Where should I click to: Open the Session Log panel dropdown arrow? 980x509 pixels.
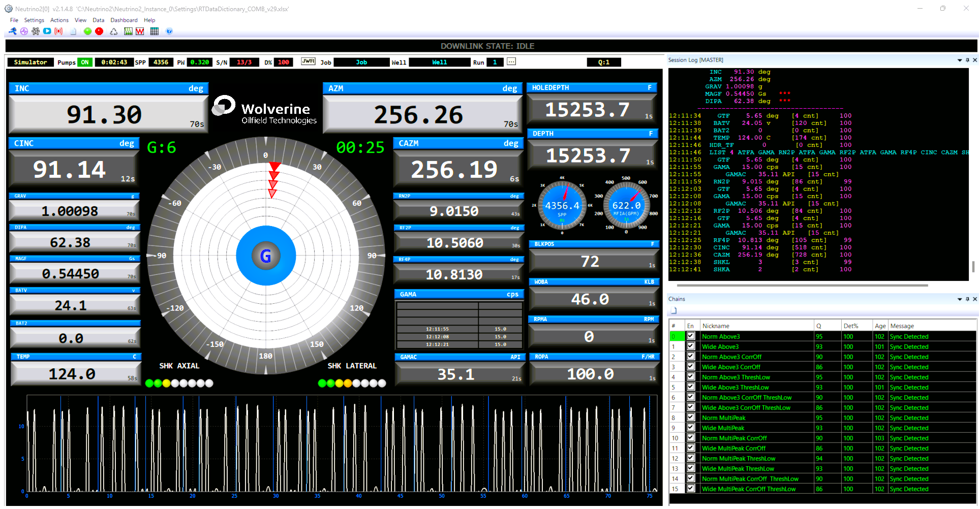pyautogui.click(x=961, y=59)
